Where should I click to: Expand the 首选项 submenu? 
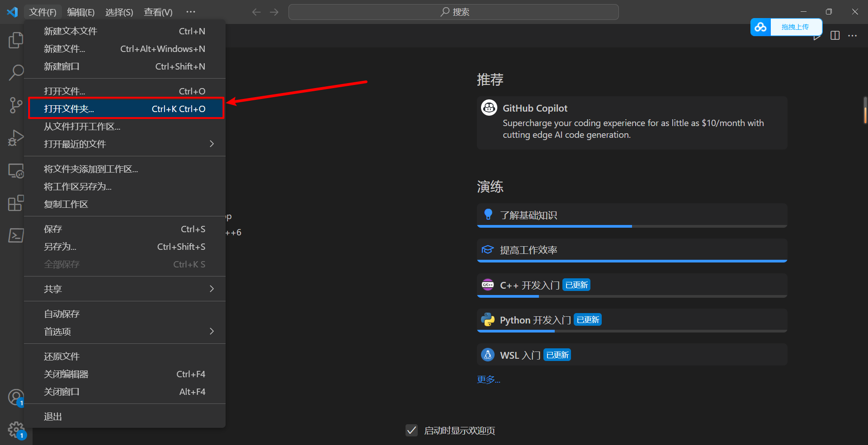pos(125,332)
